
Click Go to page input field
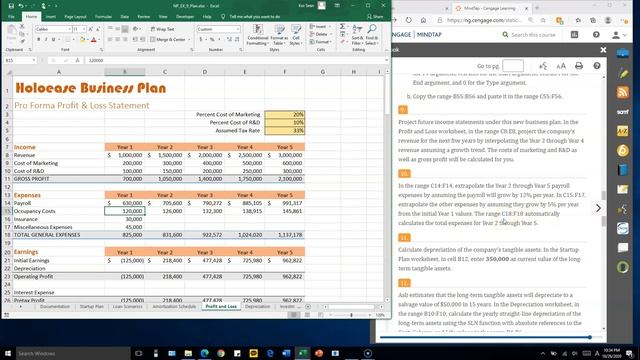coord(513,66)
